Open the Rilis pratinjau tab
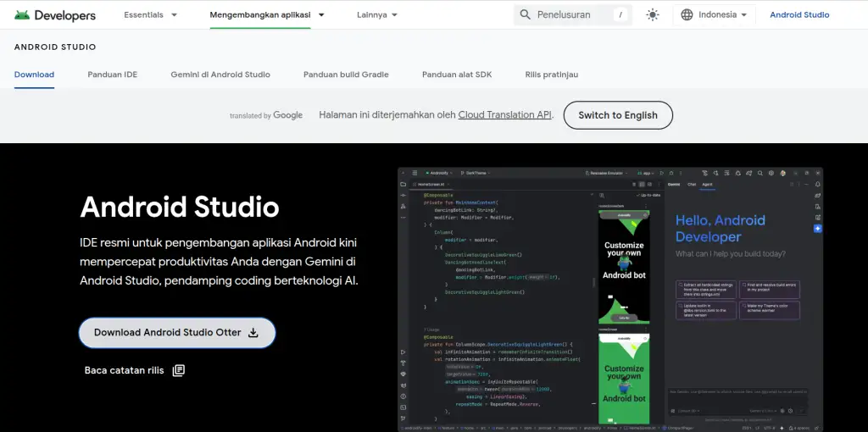The image size is (868, 432). pyautogui.click(x=551, y=75)
